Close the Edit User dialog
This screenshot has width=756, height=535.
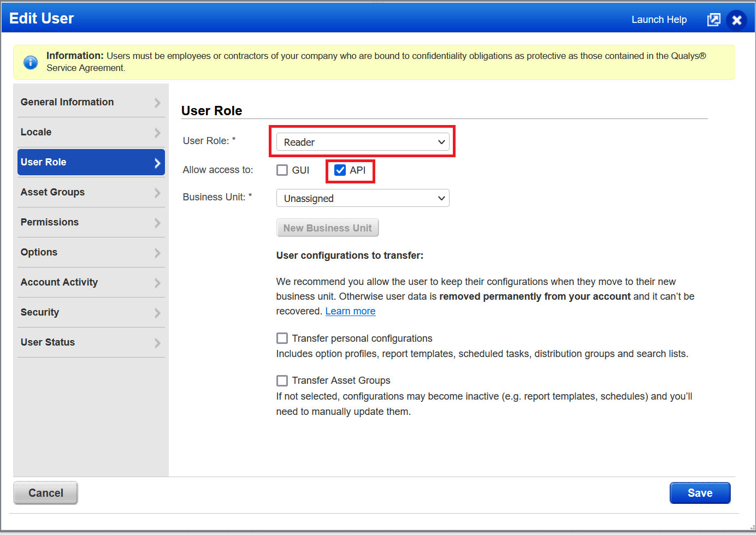[x=736, y=20]
